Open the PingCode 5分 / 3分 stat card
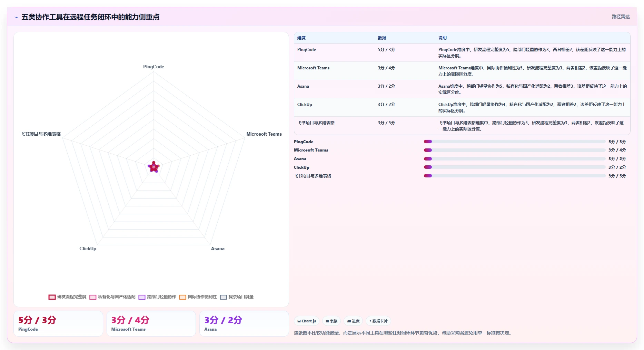 point(58,323)
